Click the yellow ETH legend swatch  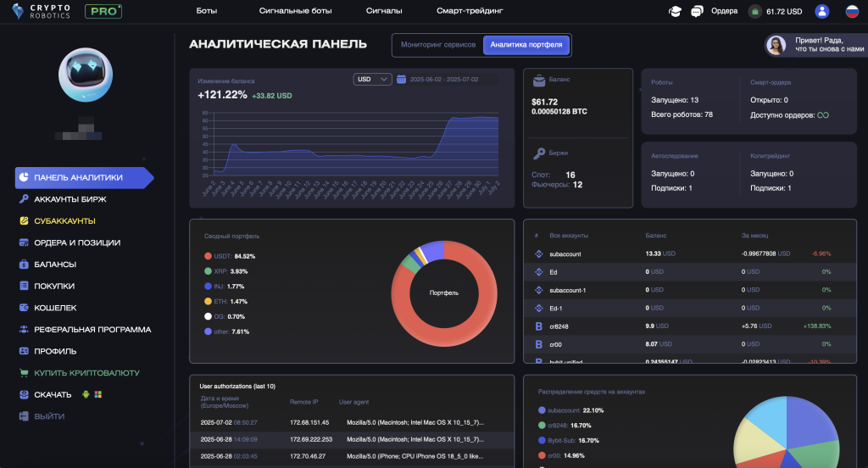[209, 301]
